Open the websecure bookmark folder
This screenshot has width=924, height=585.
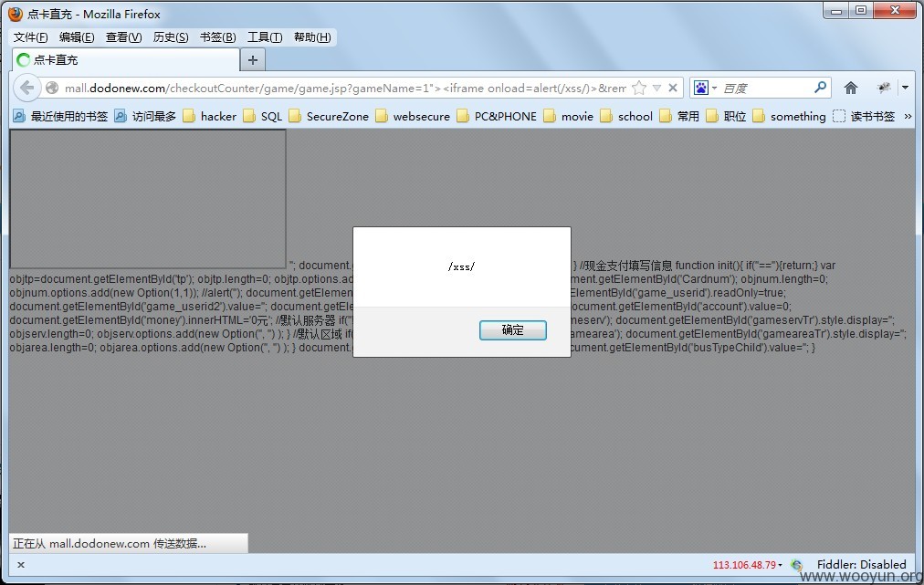(413, 116)
